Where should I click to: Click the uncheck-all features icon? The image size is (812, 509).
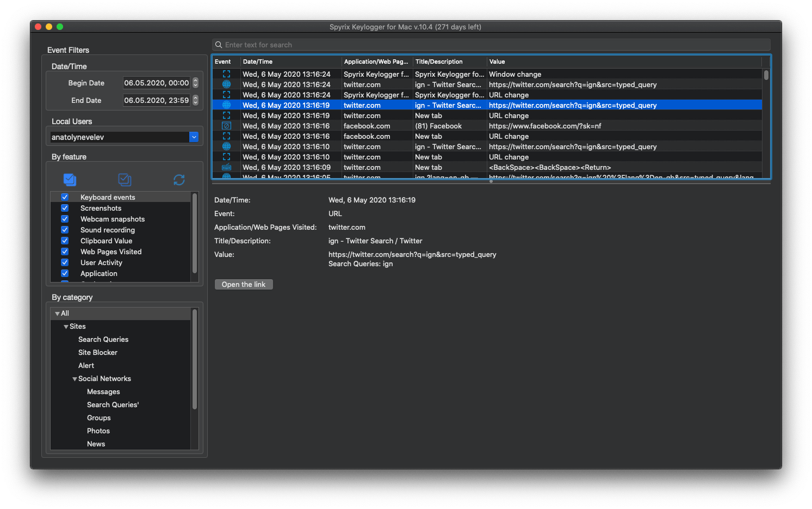pos(124,179)
